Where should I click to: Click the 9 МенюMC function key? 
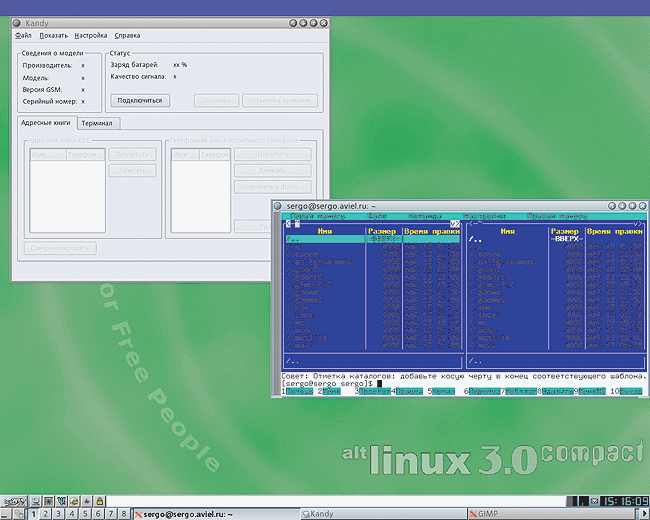click(592, 391)
